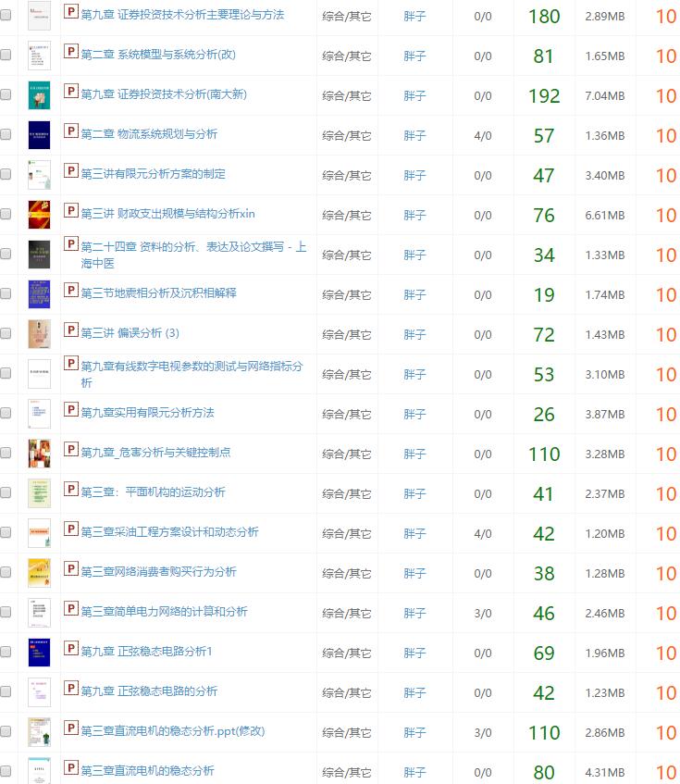
Task: Open 第三章直流电机的稳态分析.ppt(修改) document
Action: click(x=172, y=731)
